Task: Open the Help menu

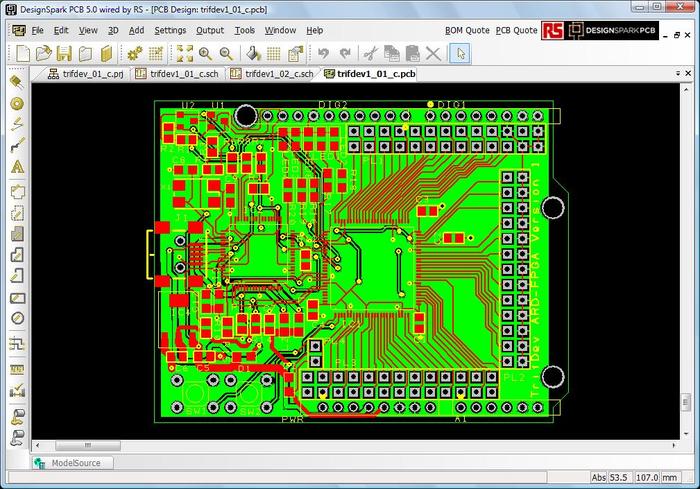Action: coord(314,30)
